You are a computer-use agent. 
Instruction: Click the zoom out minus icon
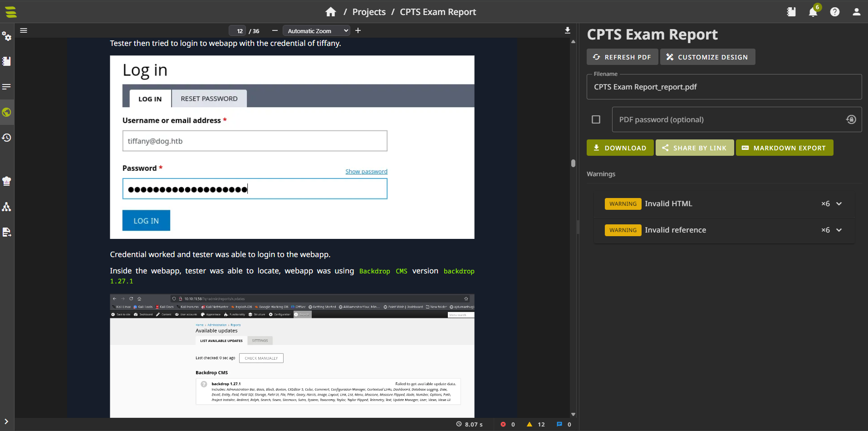tap(275, 30)
